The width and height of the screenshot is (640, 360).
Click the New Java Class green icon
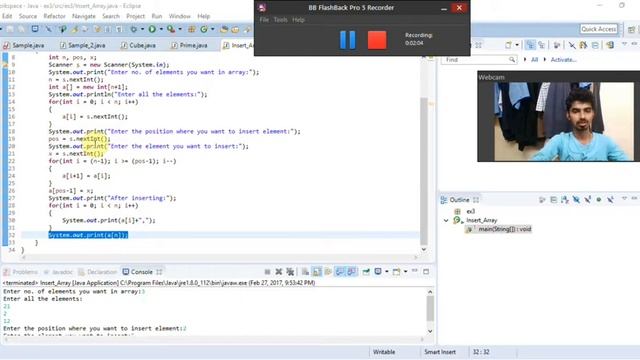[204, 29]
